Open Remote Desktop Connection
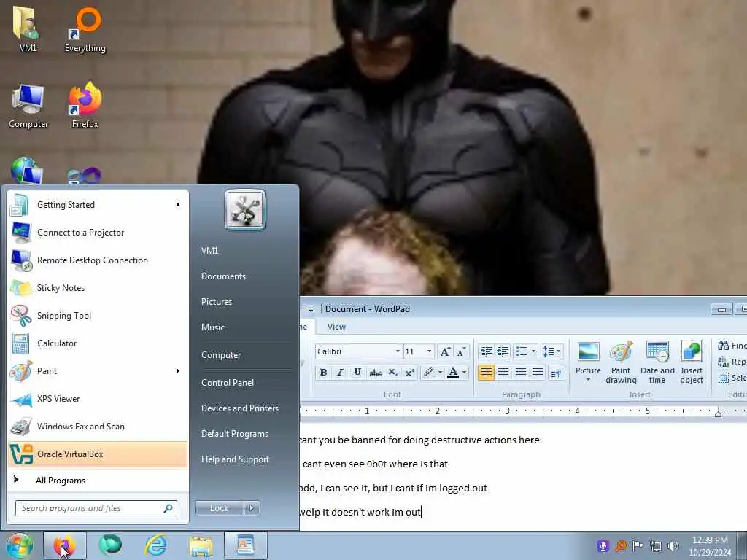The height and width of the screenshot is (560, 747). click(98, 260)
